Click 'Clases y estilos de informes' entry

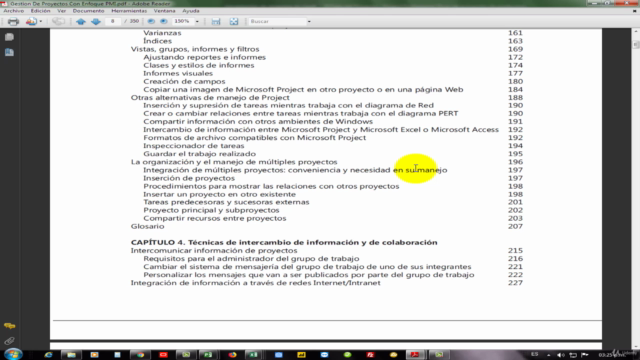coord(198,65)
